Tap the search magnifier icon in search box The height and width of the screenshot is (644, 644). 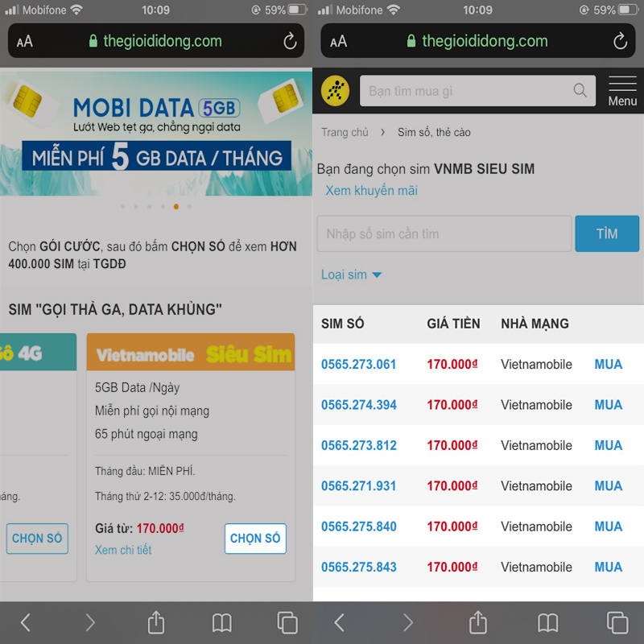tap(580, 90)
